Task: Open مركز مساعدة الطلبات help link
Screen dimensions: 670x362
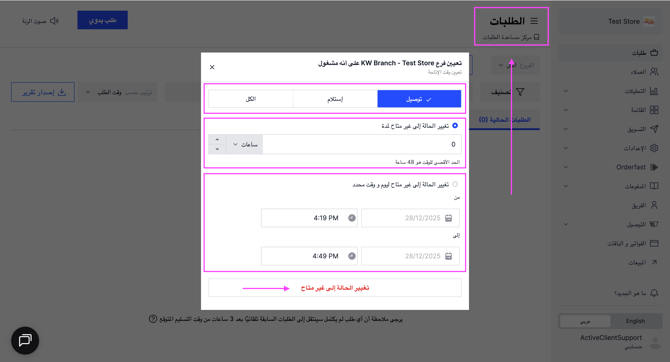Action: click(x=511, y=37)
